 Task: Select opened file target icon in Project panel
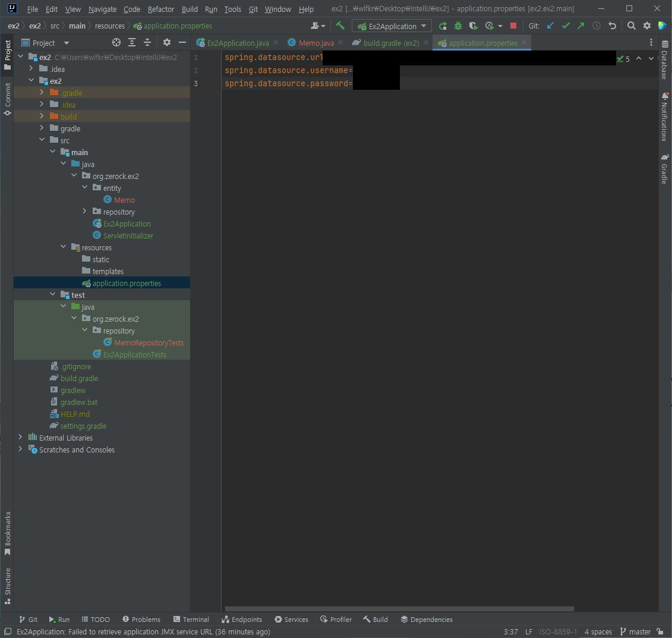pyautogui.click(x=116, y=42)
